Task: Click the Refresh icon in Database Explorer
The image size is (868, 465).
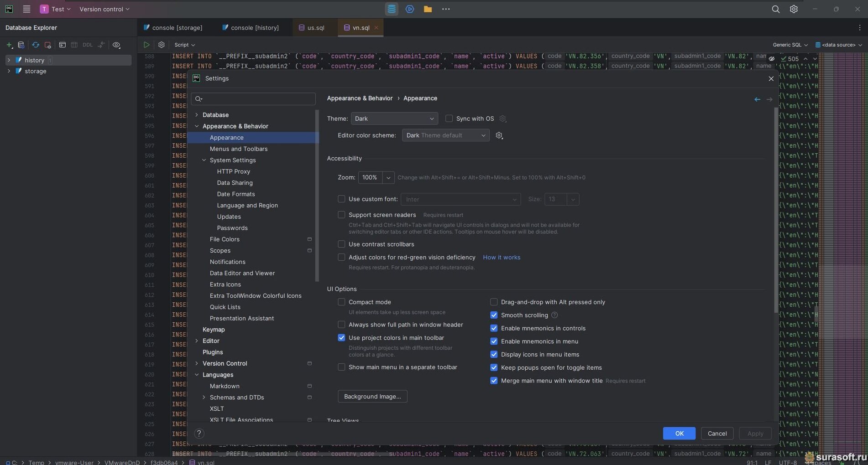Action: [35, 45]
